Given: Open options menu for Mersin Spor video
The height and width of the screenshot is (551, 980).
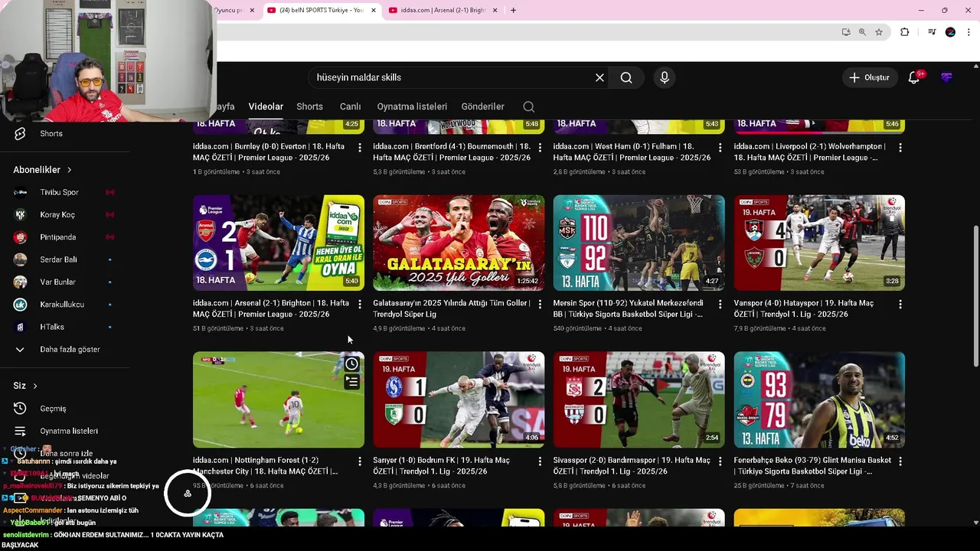Looking at the screenshot, I should point(720,304).
